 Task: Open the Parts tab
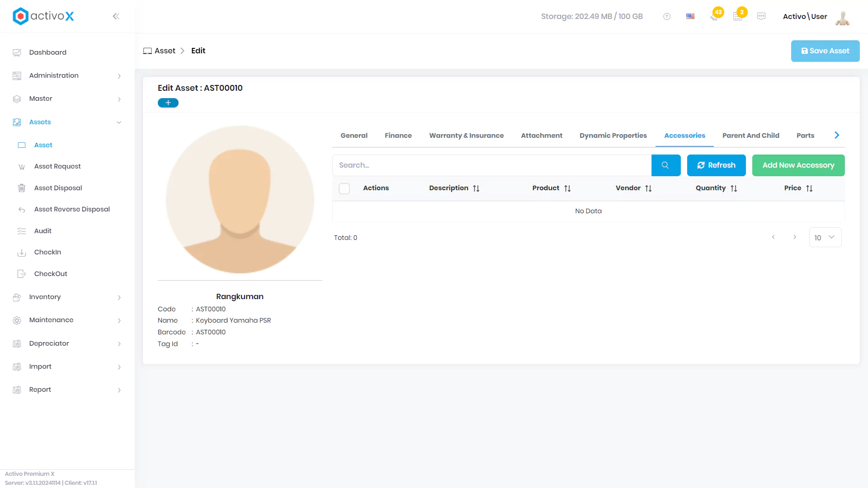click(806, 136)
